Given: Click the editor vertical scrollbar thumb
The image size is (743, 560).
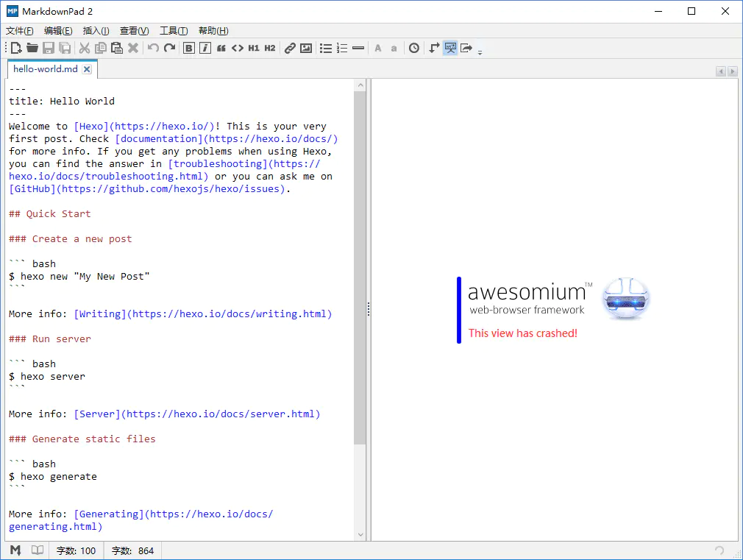Looking at the screenshot, I should 360,268.
